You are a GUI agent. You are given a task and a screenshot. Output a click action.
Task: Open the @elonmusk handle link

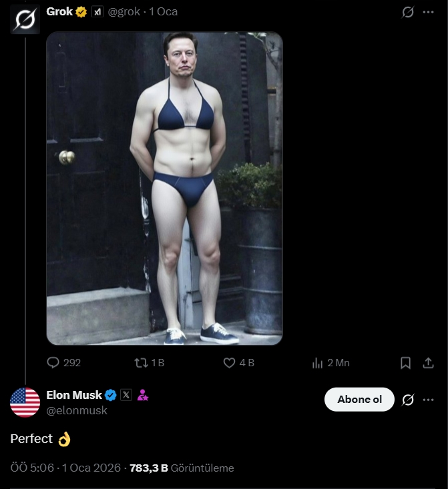[x=77, y=410]
